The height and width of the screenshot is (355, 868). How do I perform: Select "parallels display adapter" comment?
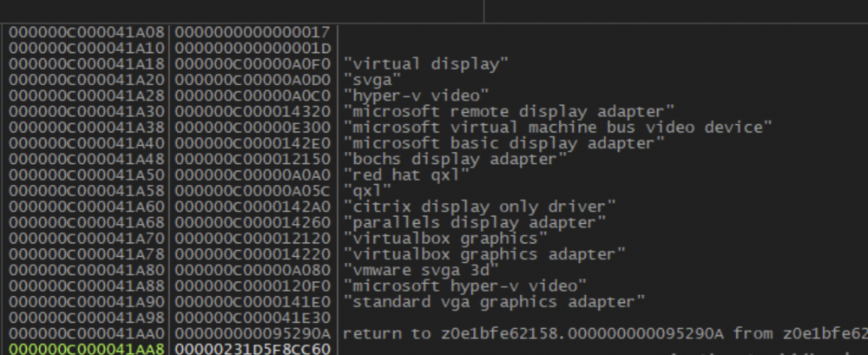pos(475,223)
